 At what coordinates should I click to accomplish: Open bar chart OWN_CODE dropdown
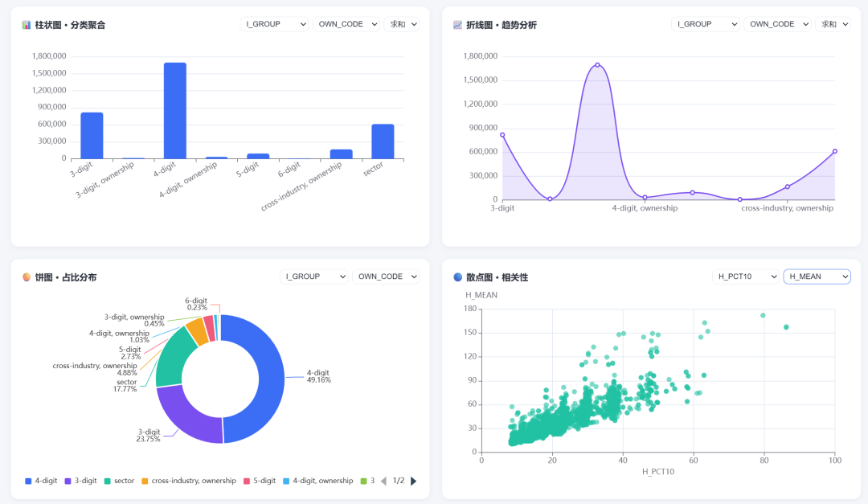click(346, 24)
